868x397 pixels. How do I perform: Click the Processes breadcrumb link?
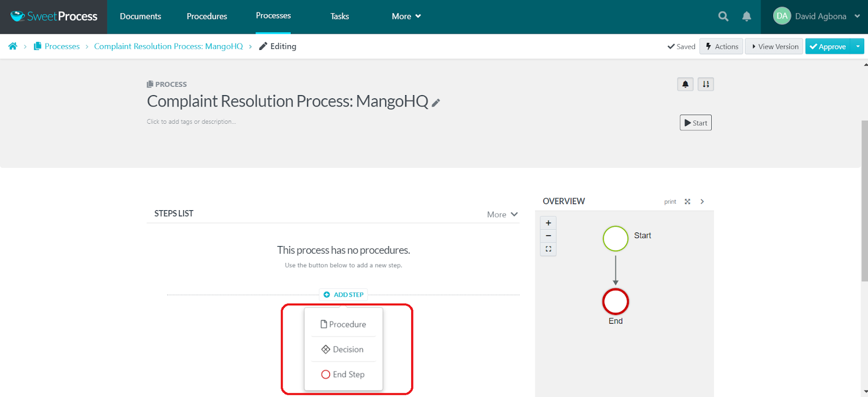(57, 46)
